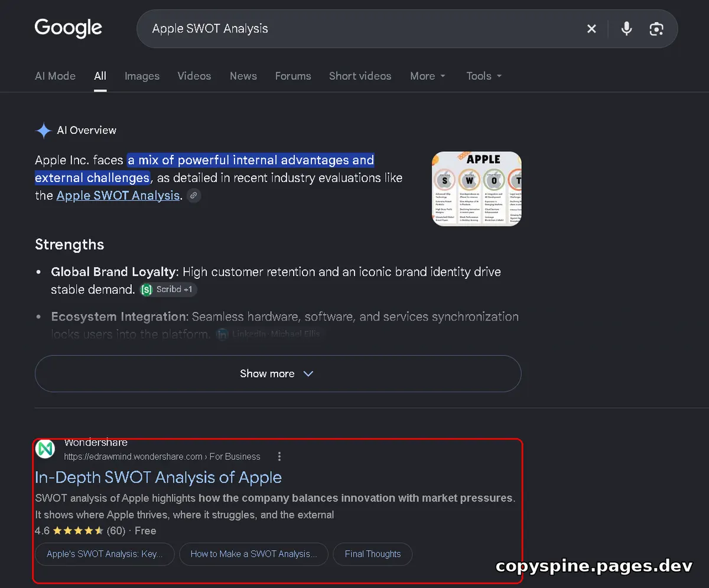Switch to AI Mode tab

pyautogui.click(x=56, y=76)
